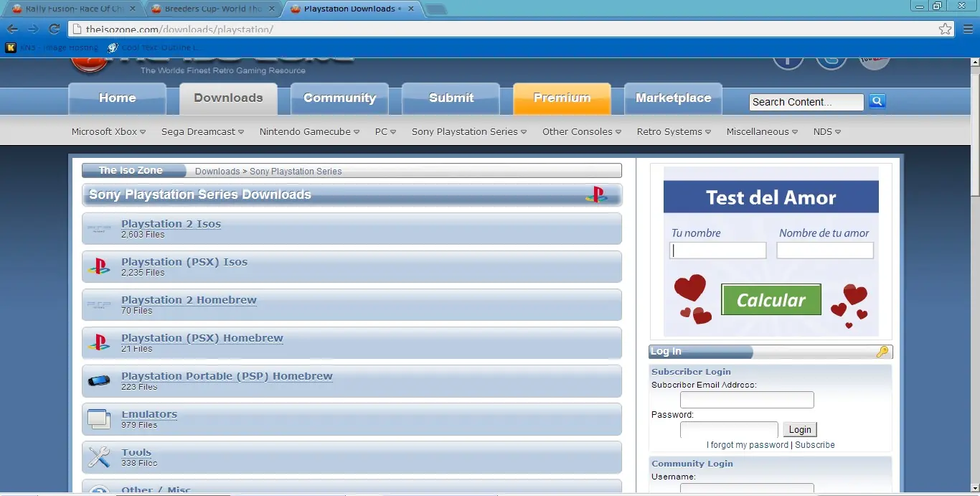Switch to Breeders Cup browser tab

(213, 9)
